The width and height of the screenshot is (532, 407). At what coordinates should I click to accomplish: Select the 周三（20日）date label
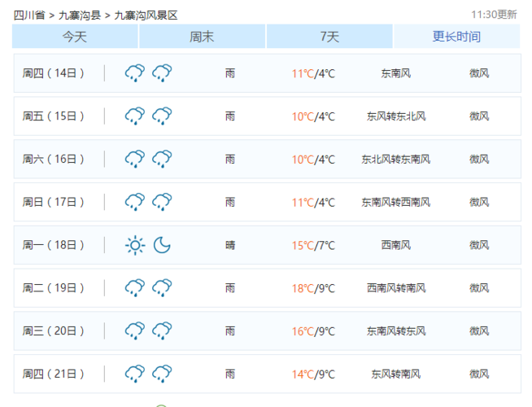point(53,331)
